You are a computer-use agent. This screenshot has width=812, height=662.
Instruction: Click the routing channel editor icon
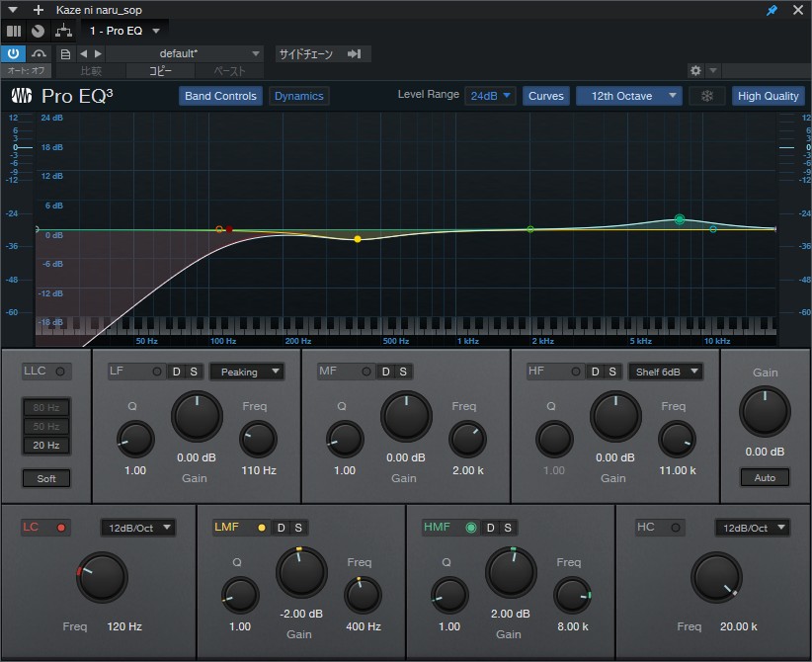[62, 31]
